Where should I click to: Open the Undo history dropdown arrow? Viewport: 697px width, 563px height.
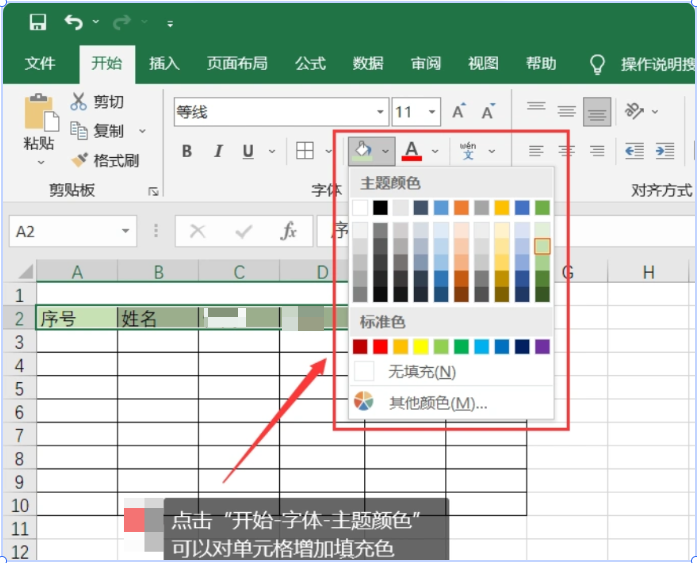pyautogui.click(x=96, y=21)
